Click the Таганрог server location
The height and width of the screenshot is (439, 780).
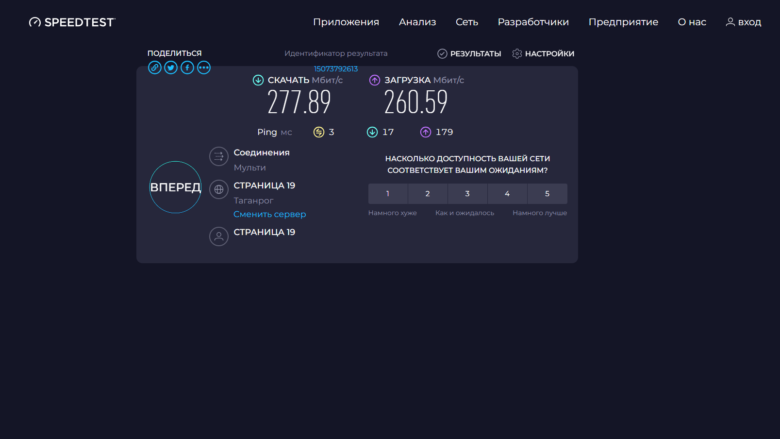[253, 200]
